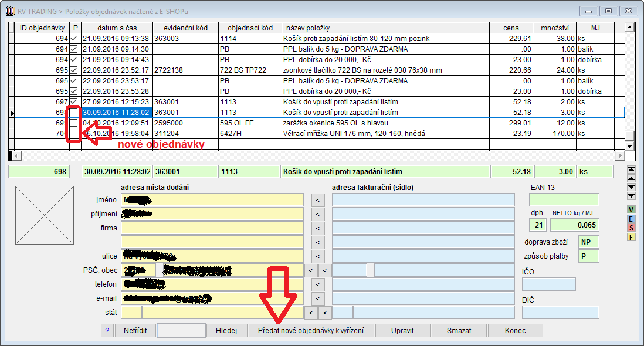644x346 pixels.
Task: Click the Smazat button
Action: click(459, 331)
